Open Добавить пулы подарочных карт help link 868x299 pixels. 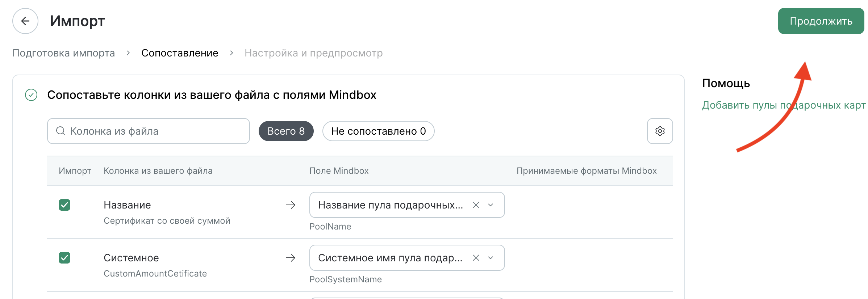[x=784, y=105]
